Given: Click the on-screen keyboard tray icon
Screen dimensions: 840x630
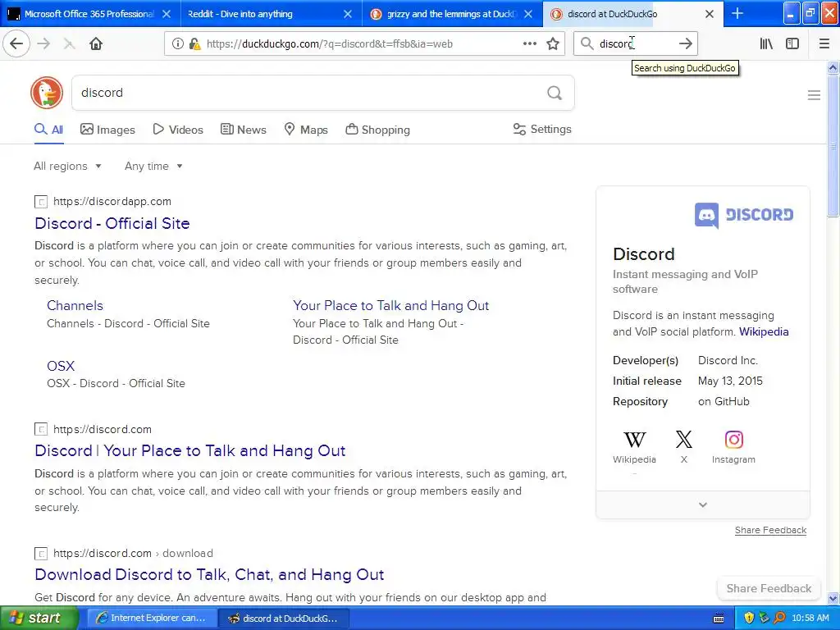Looking at the screenshot, I should (x=719, y=619).
